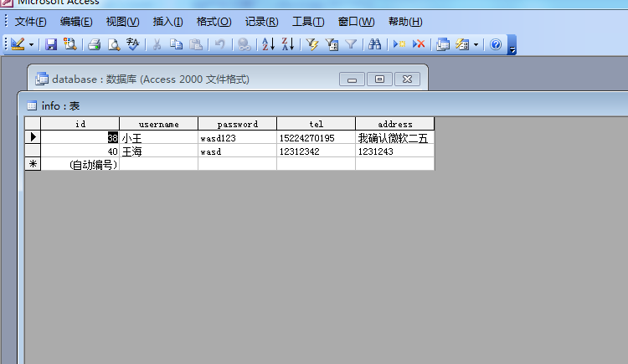Select the address column header
628x364 pixels.
point(395,124)
